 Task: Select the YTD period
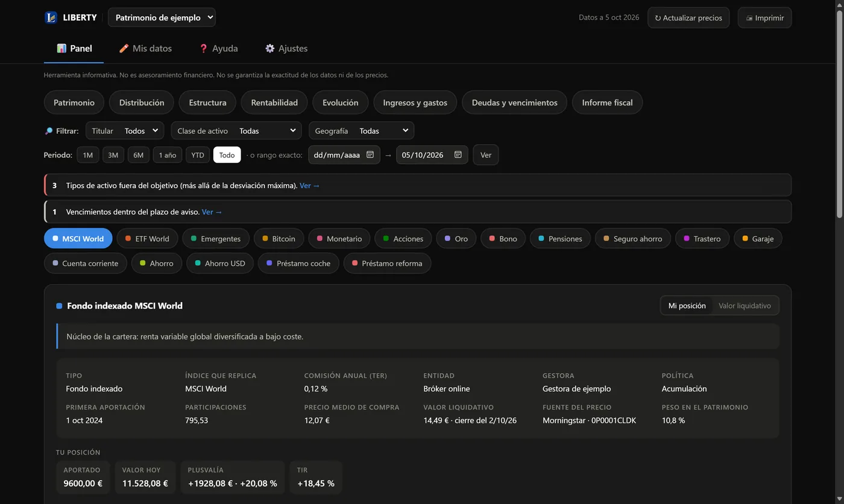point(198,155)
